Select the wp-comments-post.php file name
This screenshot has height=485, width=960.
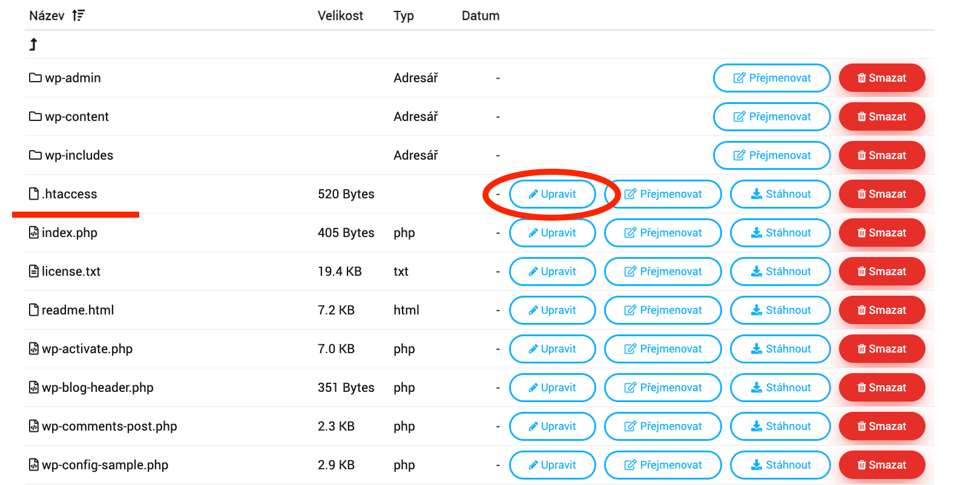110,426
